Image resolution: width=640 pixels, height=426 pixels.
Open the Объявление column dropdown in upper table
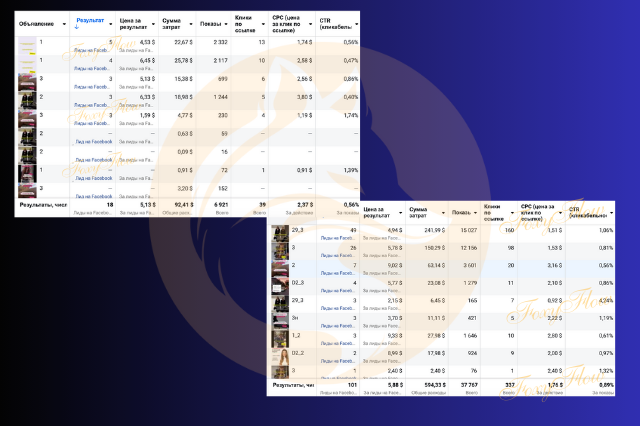pos(64,24)
